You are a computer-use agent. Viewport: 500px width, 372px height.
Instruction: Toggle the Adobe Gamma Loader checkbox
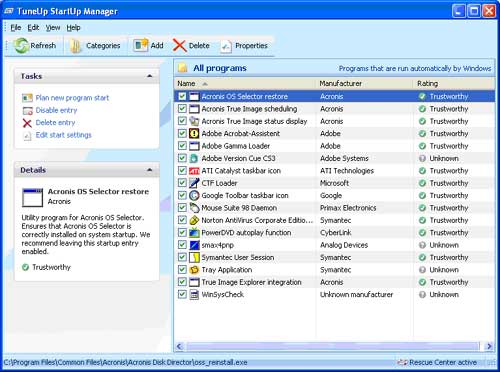pyautogui.click(x=182, y=146)
